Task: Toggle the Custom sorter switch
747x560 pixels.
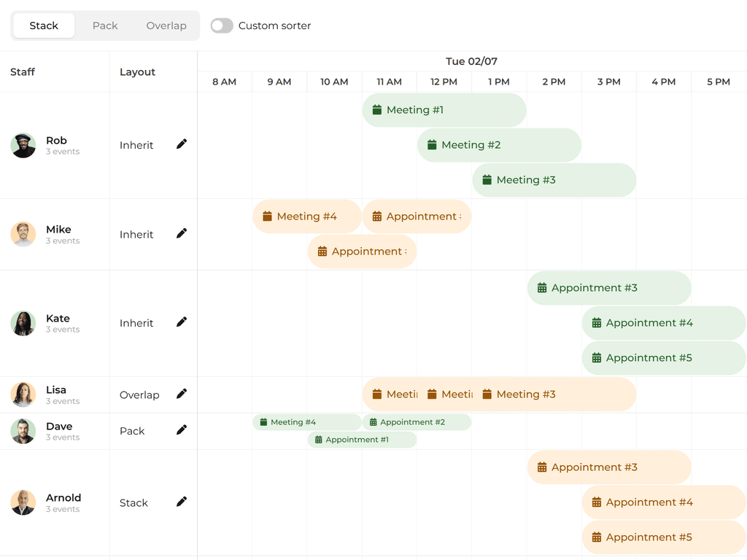Action: (222, 26)
